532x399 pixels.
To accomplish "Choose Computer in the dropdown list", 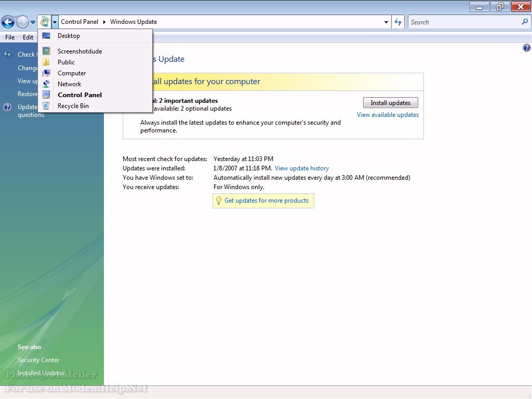I will 95,73.
